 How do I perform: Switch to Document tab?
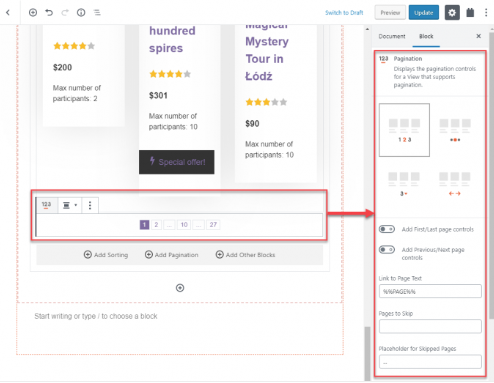point(392,36)
